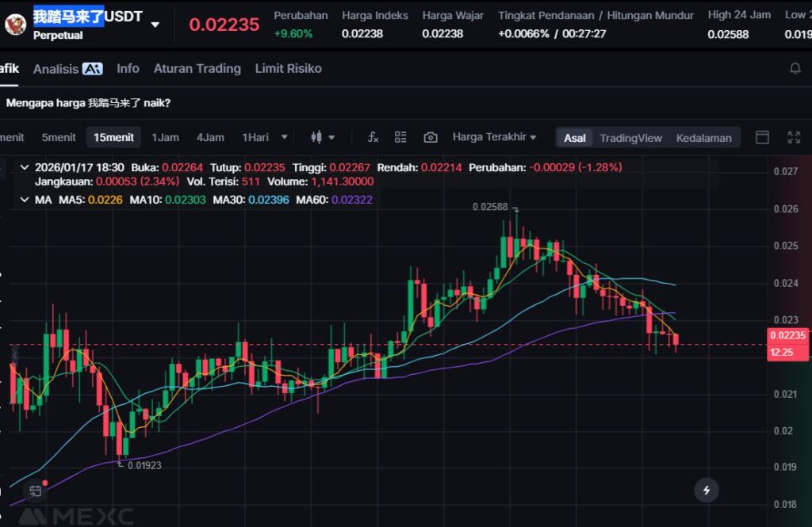Viewport: 812px width, 527px height.
Task: Switch to the Limit Risiko tab
Action: point(288,69)
